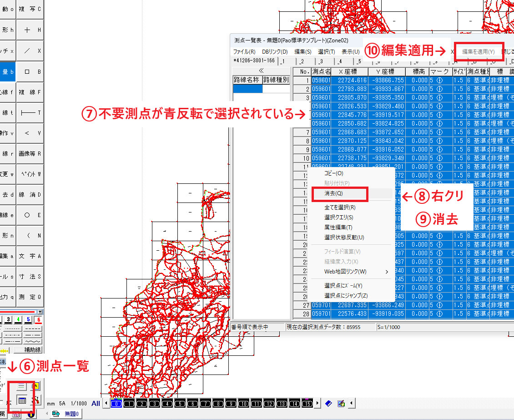Click the 編集を適用(Y) button
The image size is (514, 420).
coord(478,51)
